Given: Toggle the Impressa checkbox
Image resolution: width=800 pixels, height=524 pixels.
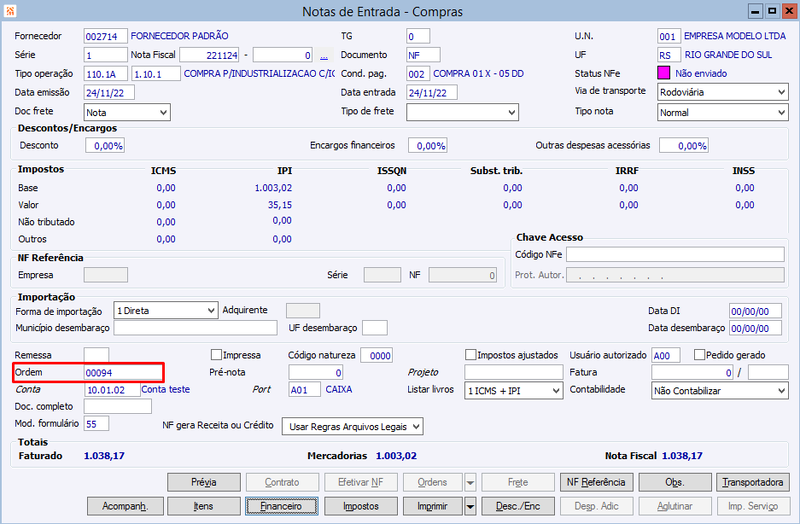Looking at the screenshot, I should coord(216,355).
